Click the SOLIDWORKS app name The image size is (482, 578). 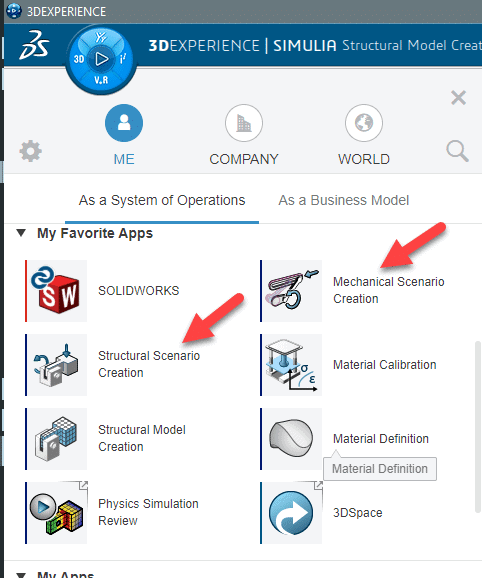pos(139,290)
